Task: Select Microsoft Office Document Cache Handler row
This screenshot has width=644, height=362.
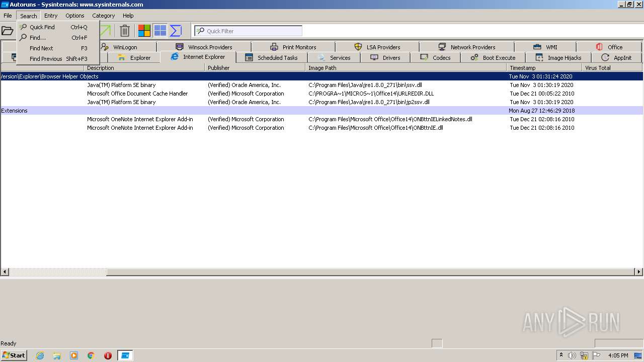Action: coord(321,94)
